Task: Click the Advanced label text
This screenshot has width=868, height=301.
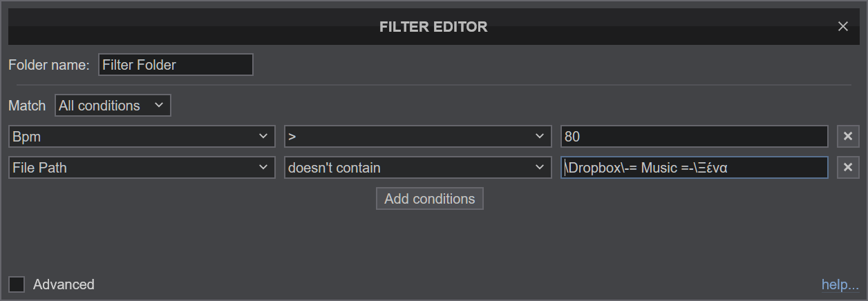Action: coord(64,284)
